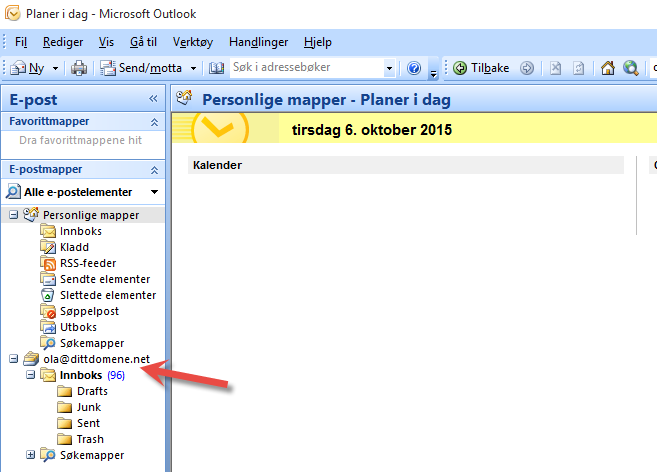Click the Stop icon in web toolbar
Image resolution: width=657 pixels, height=472 pixels.
(556, 68)
